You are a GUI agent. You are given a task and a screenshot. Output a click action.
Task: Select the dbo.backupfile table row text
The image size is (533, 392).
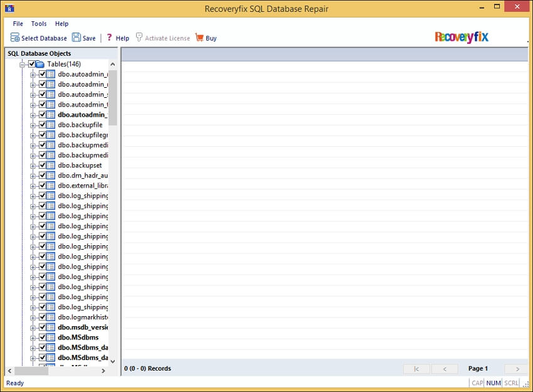click(80, 125)
